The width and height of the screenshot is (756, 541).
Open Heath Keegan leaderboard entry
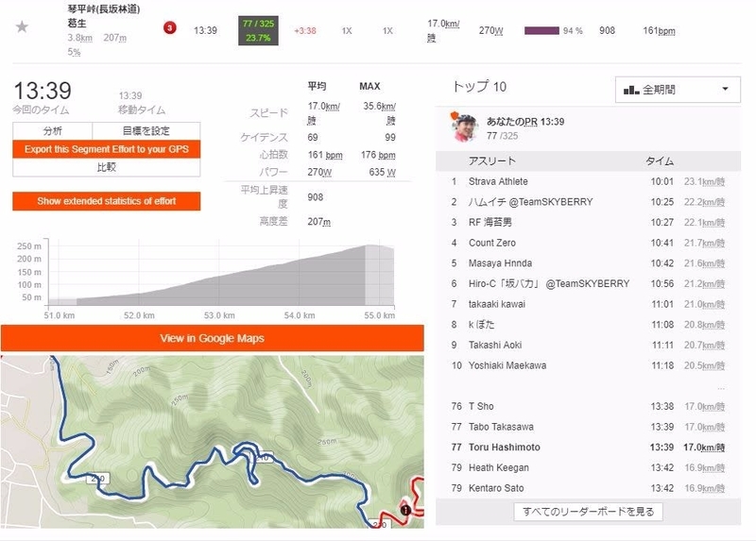coord(499,467)
